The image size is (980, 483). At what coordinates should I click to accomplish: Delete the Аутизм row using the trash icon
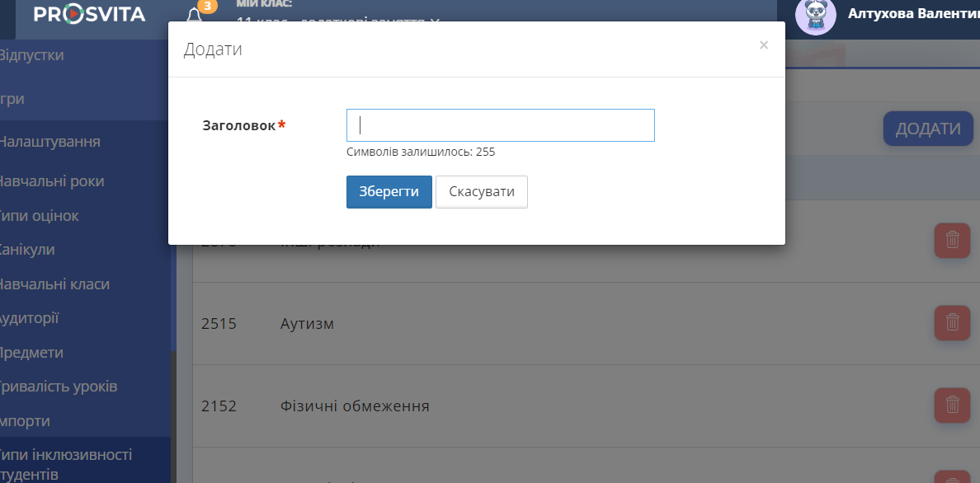952,323
